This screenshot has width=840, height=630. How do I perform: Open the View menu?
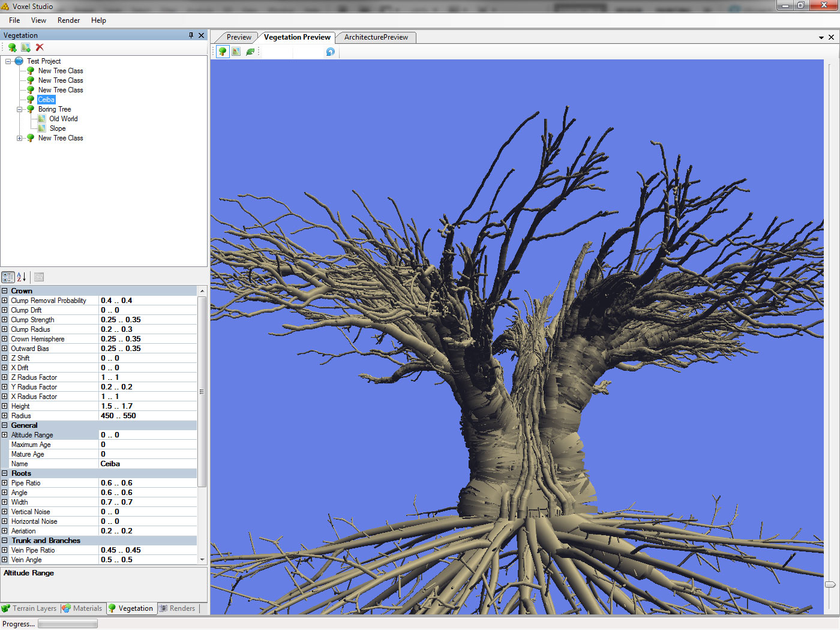click(x=38, y=20)
